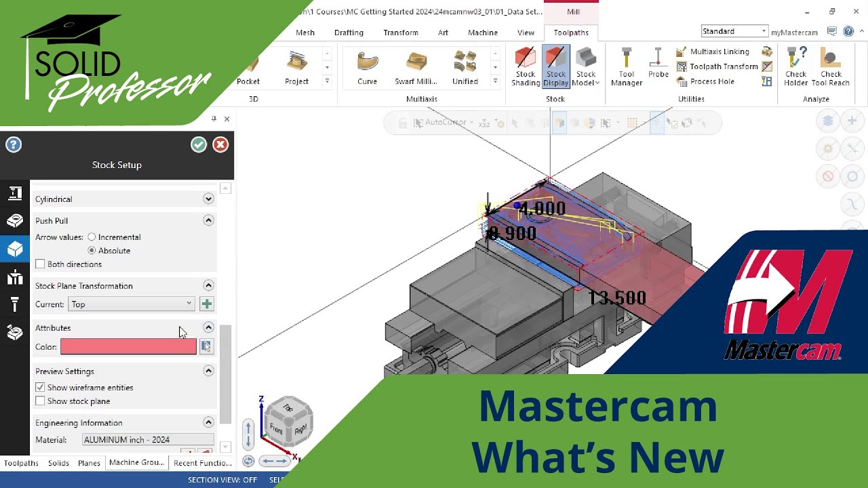The height and width of the screenshot is (488, 868).
Task: Open the Current plane dropdown set to Top
Action: click(132, 304)
